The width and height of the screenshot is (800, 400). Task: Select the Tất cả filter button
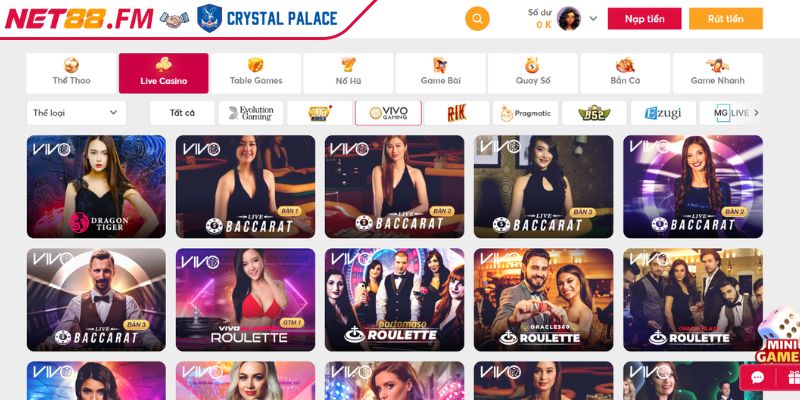point(182,113)
